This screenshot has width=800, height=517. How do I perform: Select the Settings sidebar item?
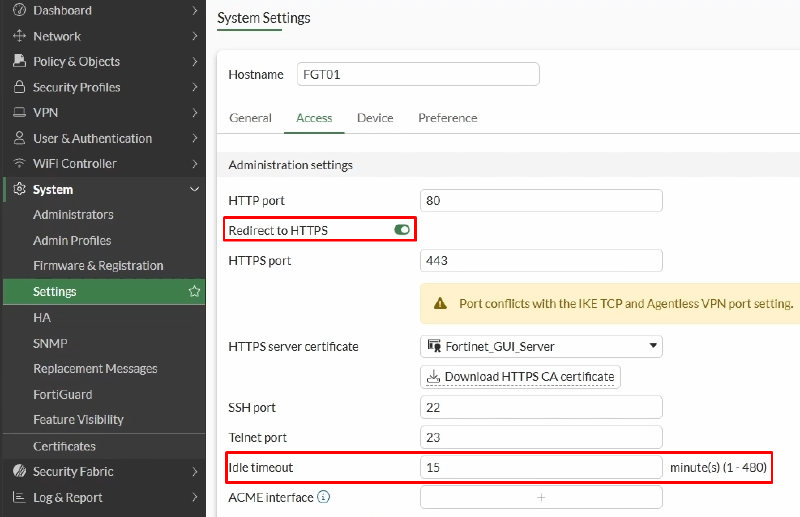pos(104,291)
